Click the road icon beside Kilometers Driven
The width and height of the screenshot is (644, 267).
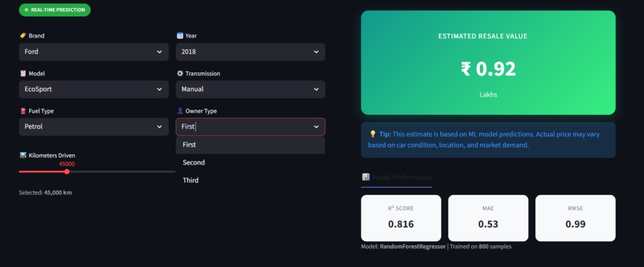point(23,155)
